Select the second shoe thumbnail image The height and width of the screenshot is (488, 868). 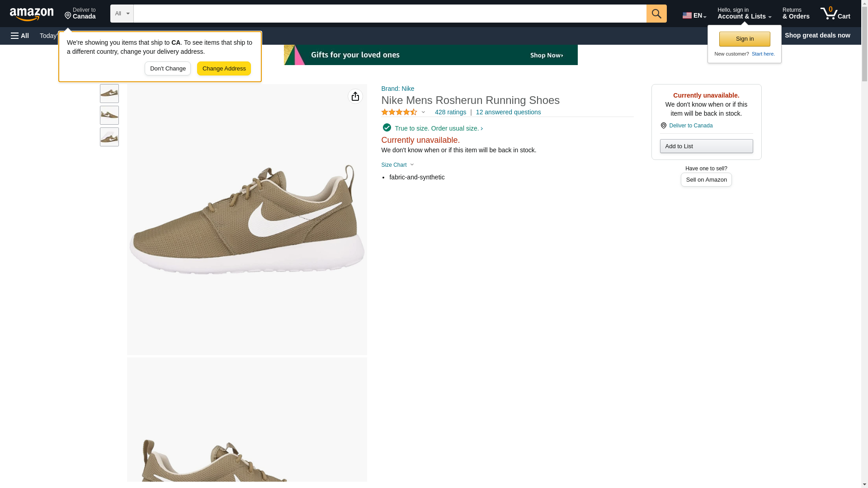109,115
